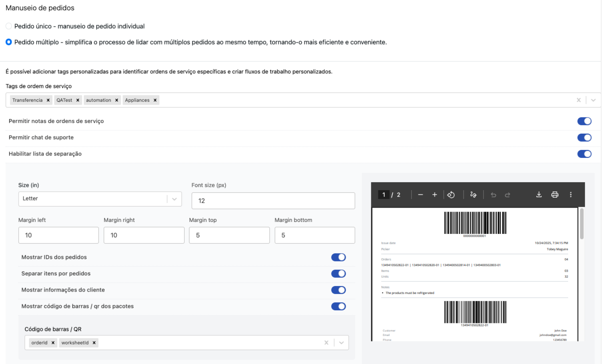Zoom out of the PDF preview
Image resolution: width=602 pixels, height=364 pixels.
[420, 195]
